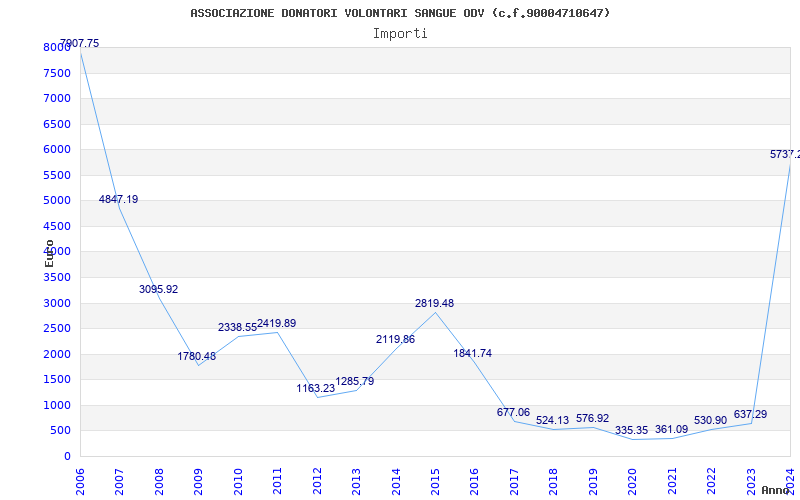800x500 pixels.
Task: Click the 7500 y-axis tick label
Action: [57, 73]
